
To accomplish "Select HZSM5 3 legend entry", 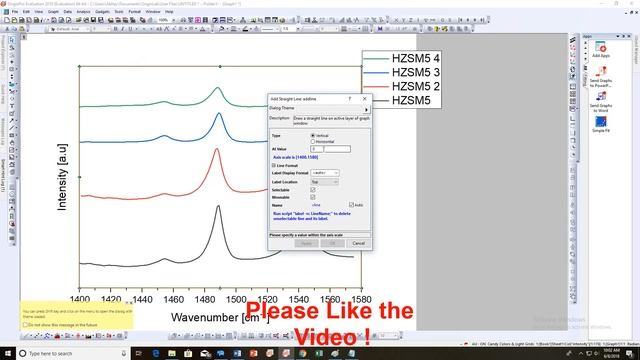I will coord(401,72).
